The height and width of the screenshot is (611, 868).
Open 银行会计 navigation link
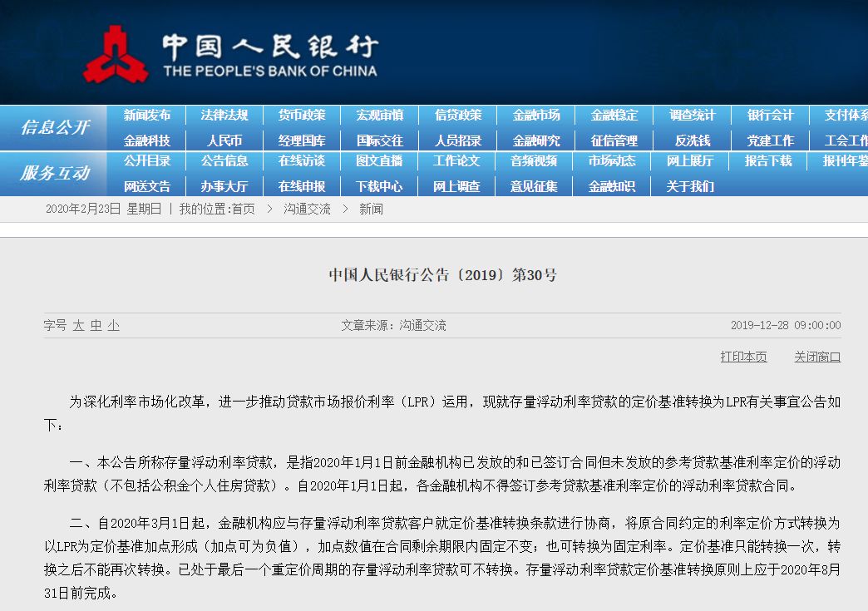pos(770,115)
